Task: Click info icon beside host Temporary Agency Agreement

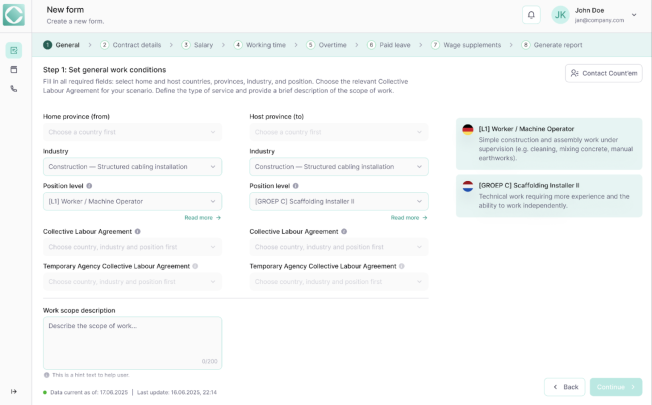Action: tap(401, 266)
